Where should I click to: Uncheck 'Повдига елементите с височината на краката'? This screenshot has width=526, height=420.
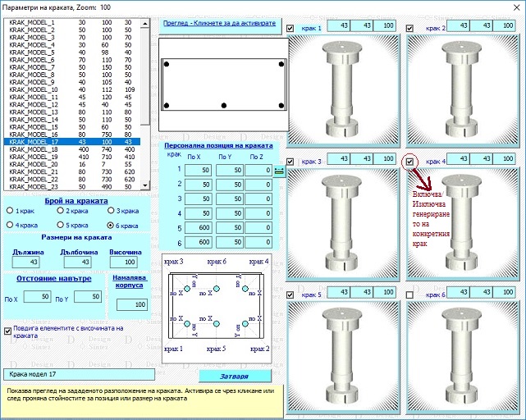7,331
